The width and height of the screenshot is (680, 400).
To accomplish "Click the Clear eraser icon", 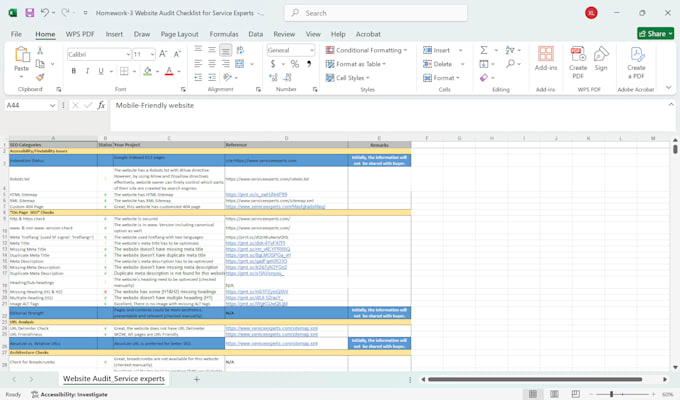I will coord(484,78).
